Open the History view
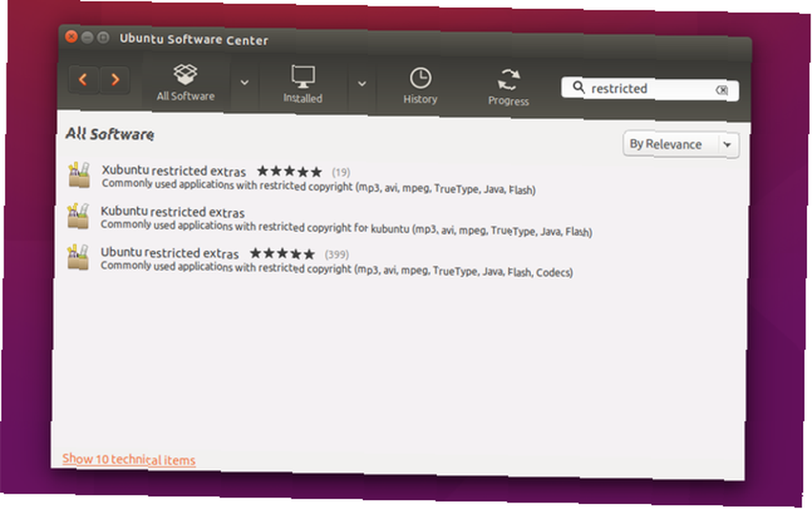Screen dimensions: 812x509 click(420, 86)
